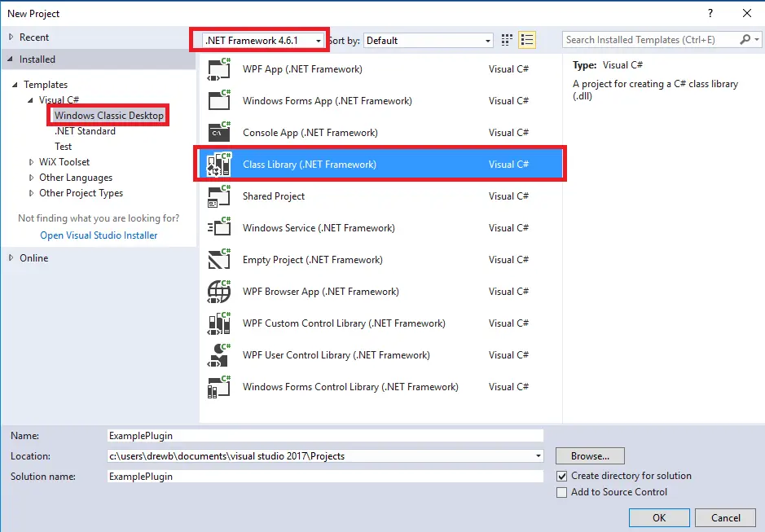Screen dimensions: 765x532
Task: Click the Class Library template icon
Action: point(218,165)
